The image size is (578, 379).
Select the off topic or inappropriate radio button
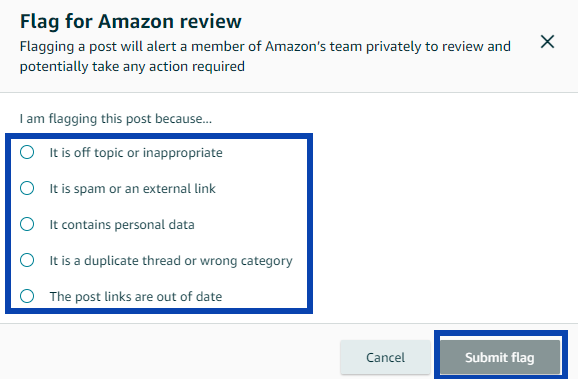pos(27,152)
